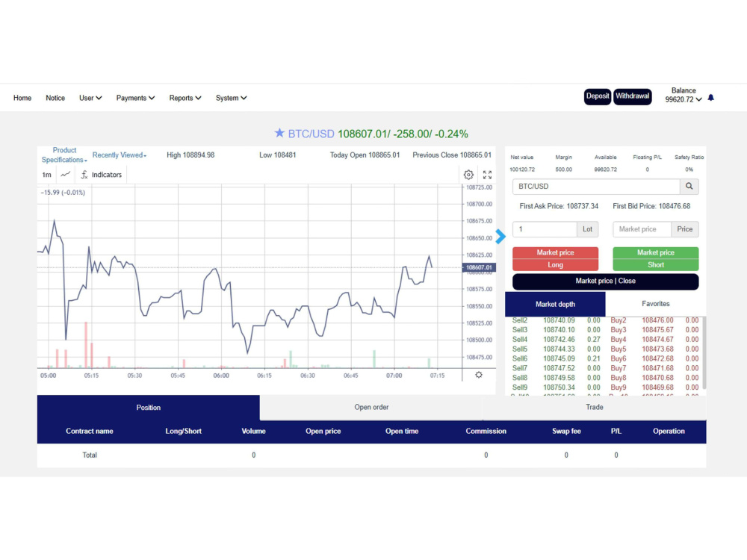Click Previous Close 108865.01 value
This screenshot has width=747, height=560.
(452, 155)
